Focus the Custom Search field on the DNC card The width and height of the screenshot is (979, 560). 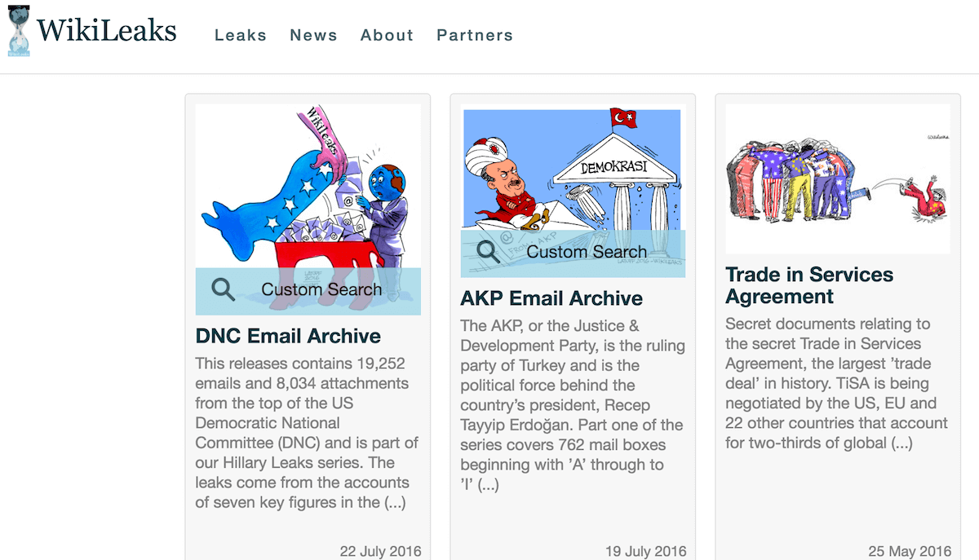(x=321, y=289)
